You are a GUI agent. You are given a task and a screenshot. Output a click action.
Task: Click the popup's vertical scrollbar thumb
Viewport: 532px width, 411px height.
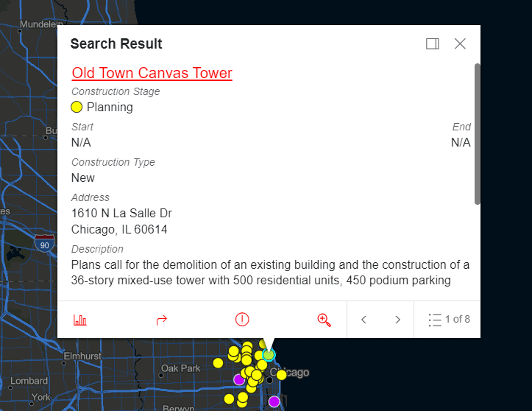pos(478,133)
